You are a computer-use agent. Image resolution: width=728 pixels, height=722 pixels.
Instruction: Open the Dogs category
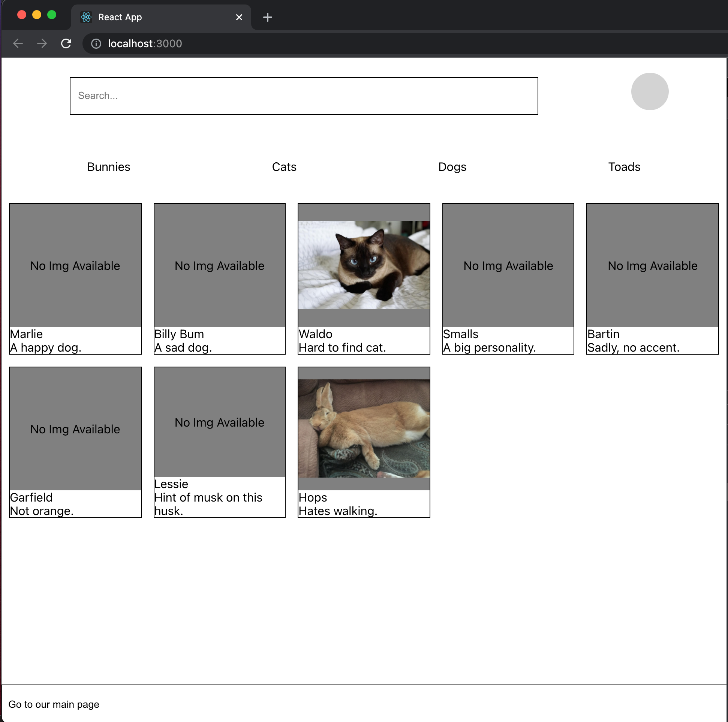(452, 167)
